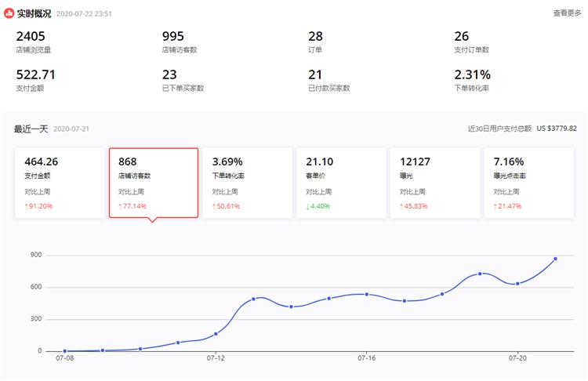Click the 店铺访客数 995 real-time statistic
Screen dimensions: 588x381
pyautogui.click(x=179, y=42)
